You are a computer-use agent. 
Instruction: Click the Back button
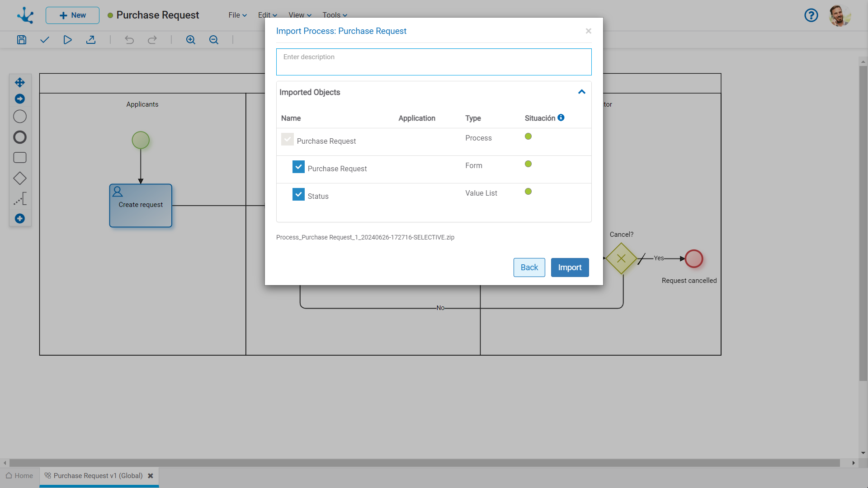pyautogui.click(x=529, y=267)
